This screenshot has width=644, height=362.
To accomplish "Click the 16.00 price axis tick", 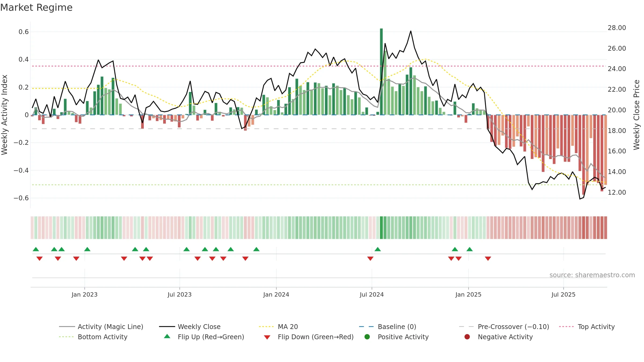I will [x=617, y=151].
